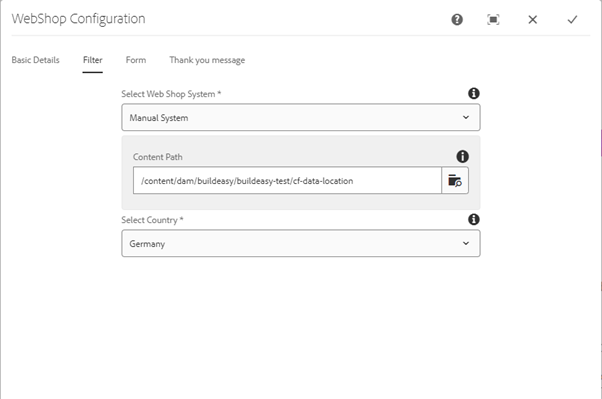Open the Germany country dropdown

tap(301, 243)
